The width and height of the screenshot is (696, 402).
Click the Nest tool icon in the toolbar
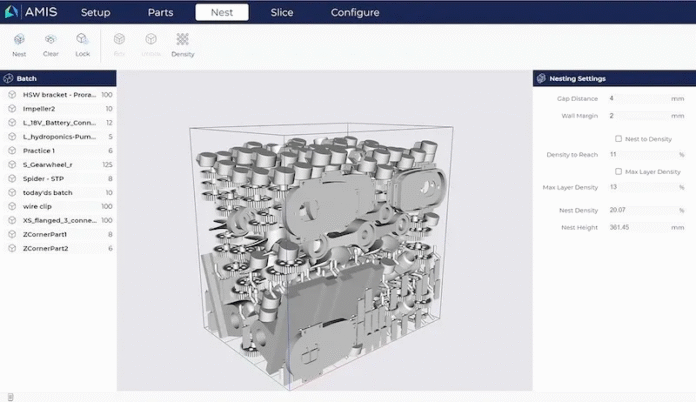(x=19, y=39)
